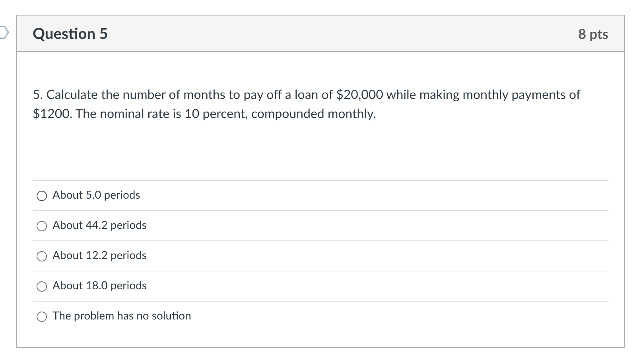This screenshot has width=641, height=364.
Task: Click the '$20,000' loan amount in the question
Action: pos(359,95)
